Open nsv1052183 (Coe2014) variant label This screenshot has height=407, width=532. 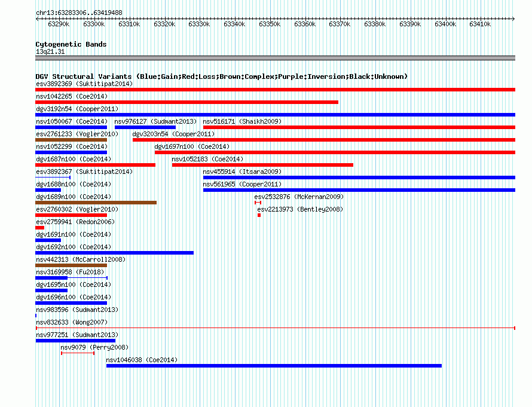(207, 159)
